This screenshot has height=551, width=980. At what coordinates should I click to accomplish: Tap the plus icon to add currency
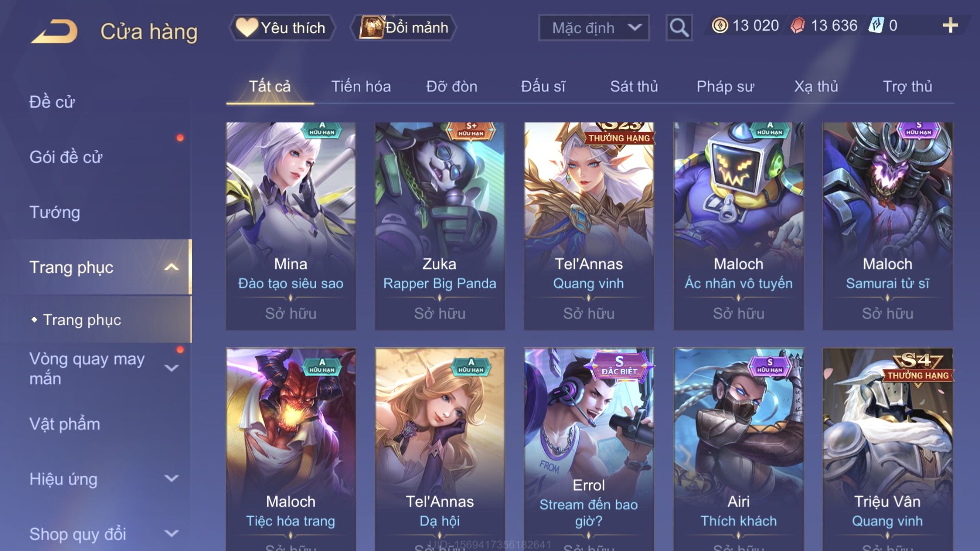click(x=950, y=25)
